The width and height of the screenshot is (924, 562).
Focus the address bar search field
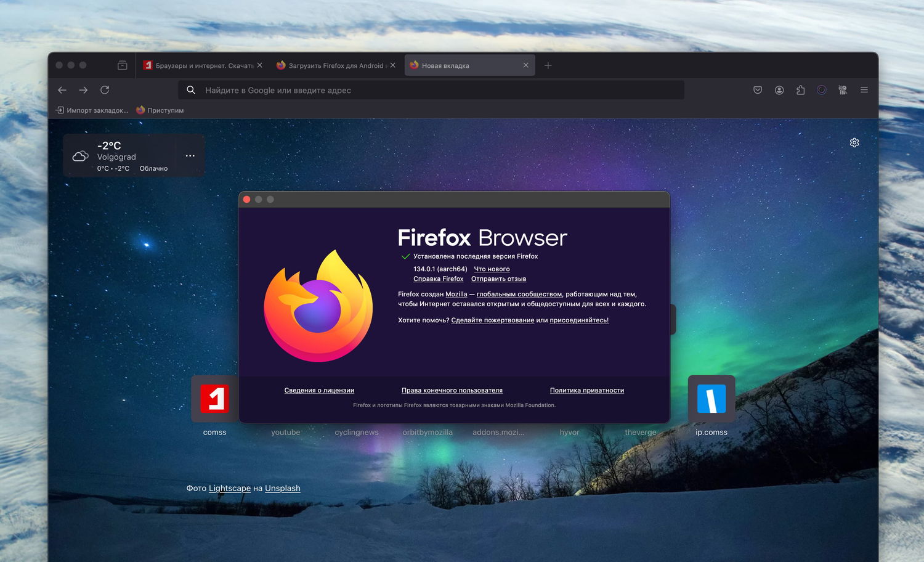pyautogui.click(x=431, y=90)
